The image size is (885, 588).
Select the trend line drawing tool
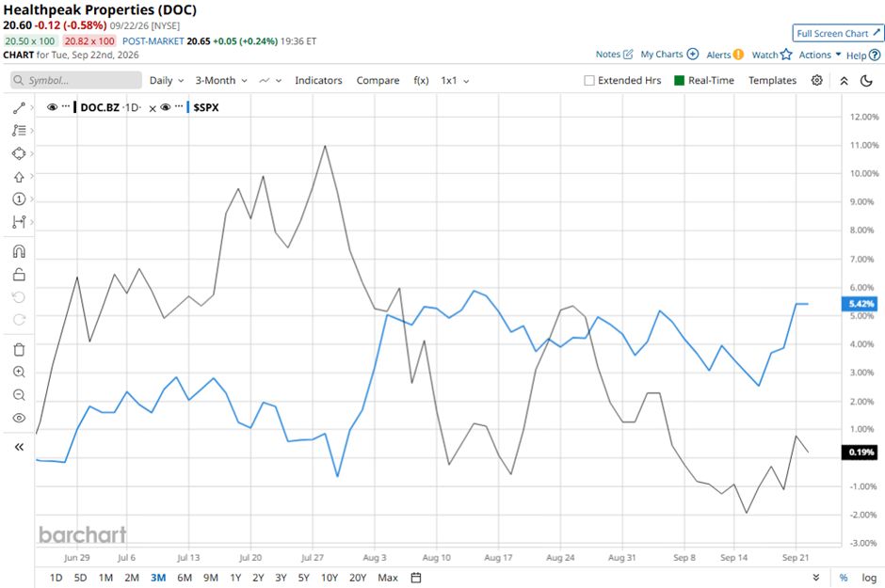pos(19,108)
